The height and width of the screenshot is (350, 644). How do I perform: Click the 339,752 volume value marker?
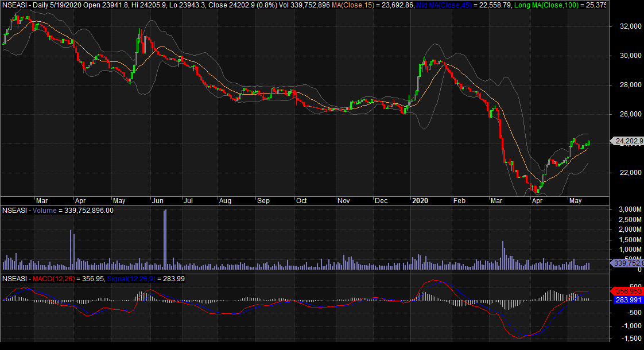coord(628,263)
